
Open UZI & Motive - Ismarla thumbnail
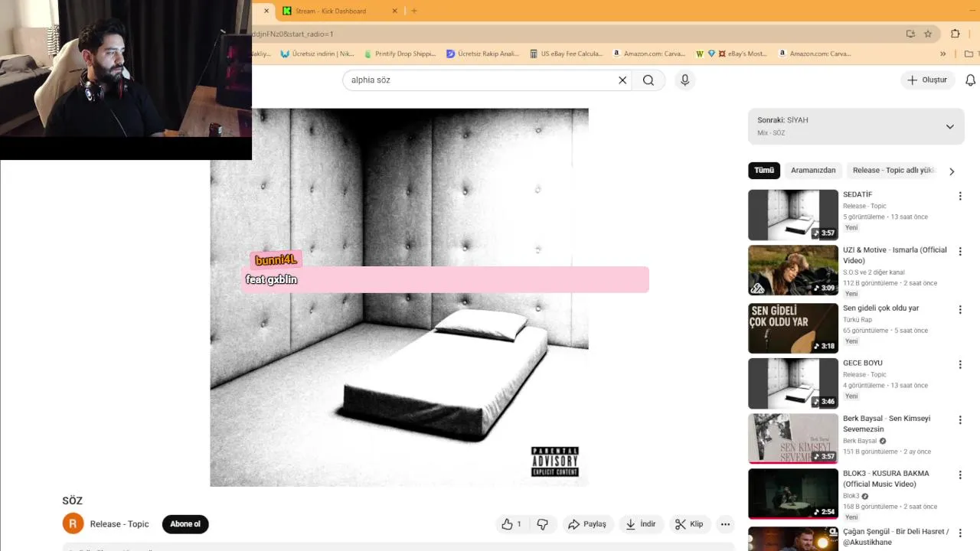tap(792, 270)
